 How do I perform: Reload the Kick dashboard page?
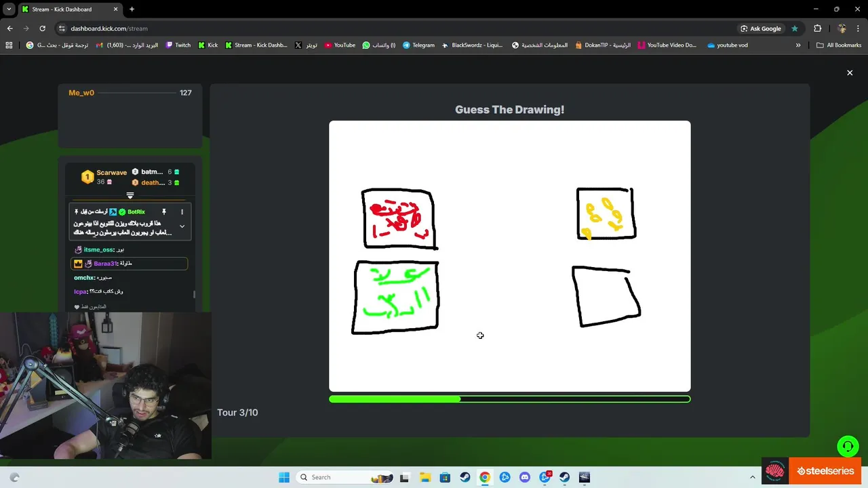(42, 28)
